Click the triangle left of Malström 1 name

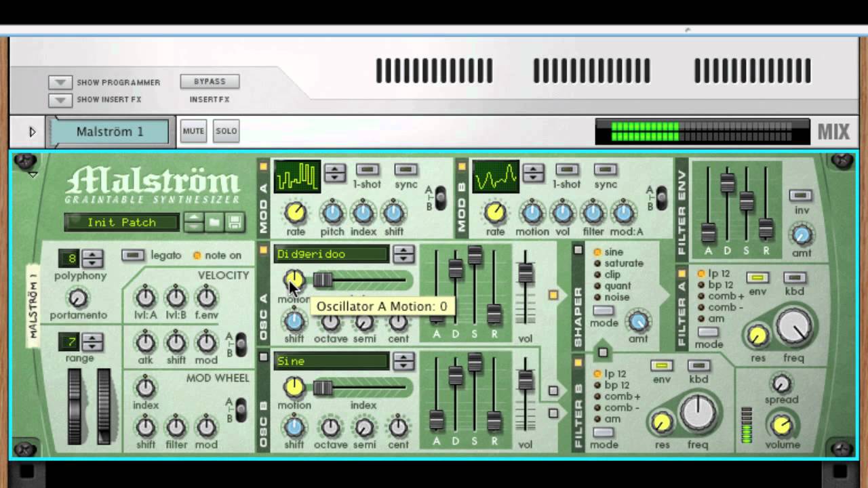tap(32, 131)
